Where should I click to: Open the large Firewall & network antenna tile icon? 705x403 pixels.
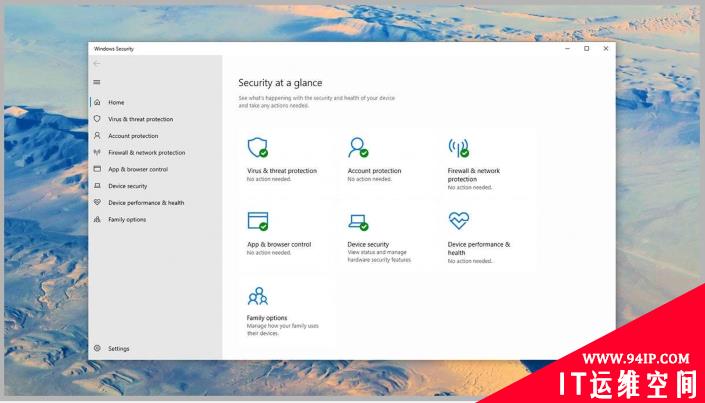tap(459, 148)
